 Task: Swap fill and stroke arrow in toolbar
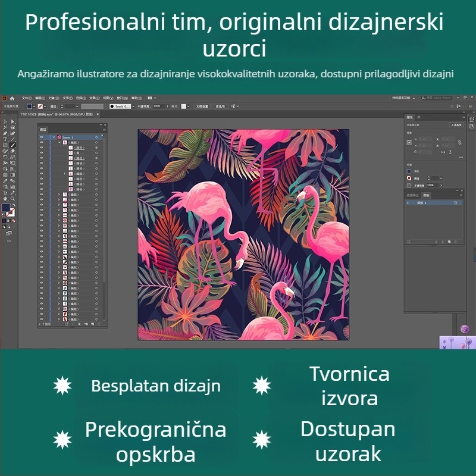[14, 205]
